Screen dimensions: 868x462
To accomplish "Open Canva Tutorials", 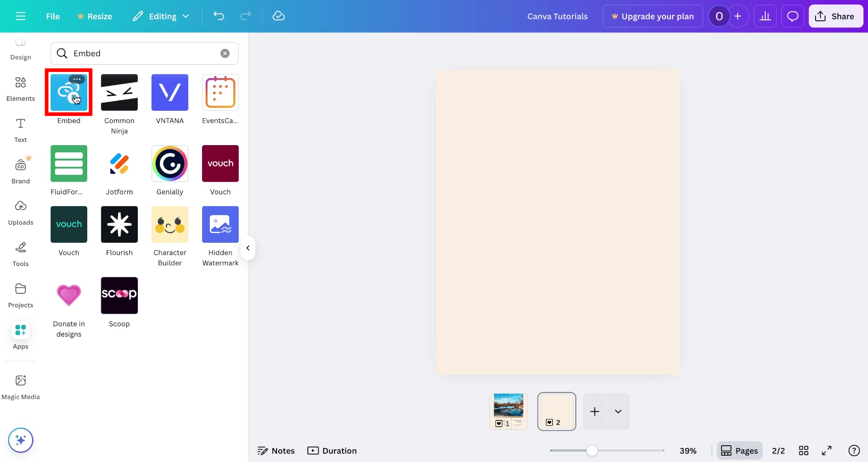I will pos(557,16).
